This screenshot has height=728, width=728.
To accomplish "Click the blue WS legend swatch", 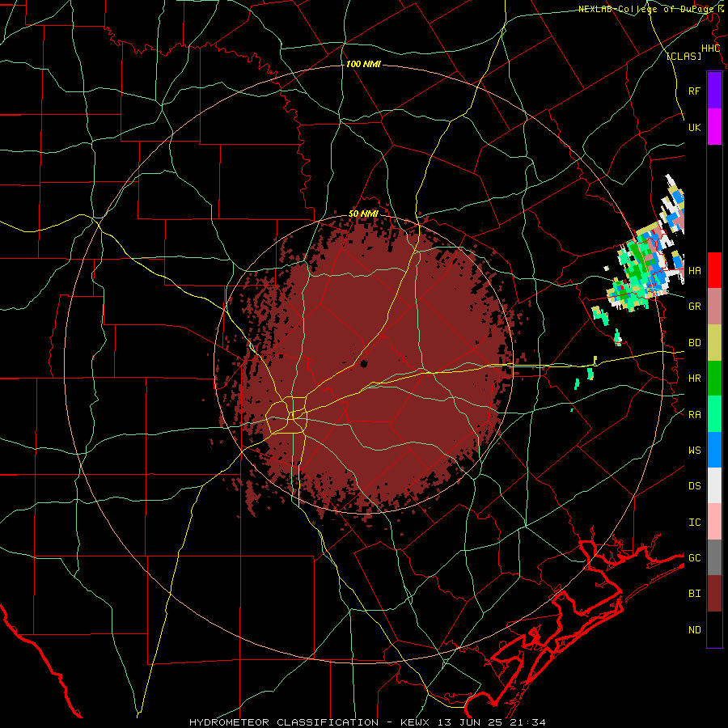I will pos(714,450).
